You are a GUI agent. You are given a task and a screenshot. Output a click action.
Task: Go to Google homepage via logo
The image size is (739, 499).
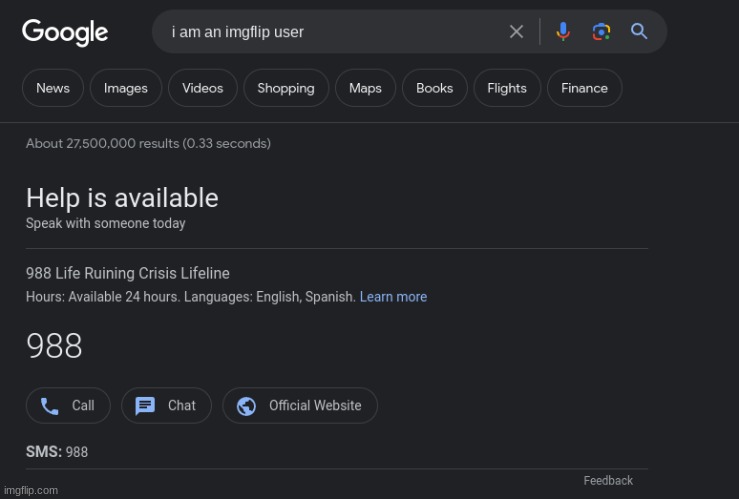point(65,32)
